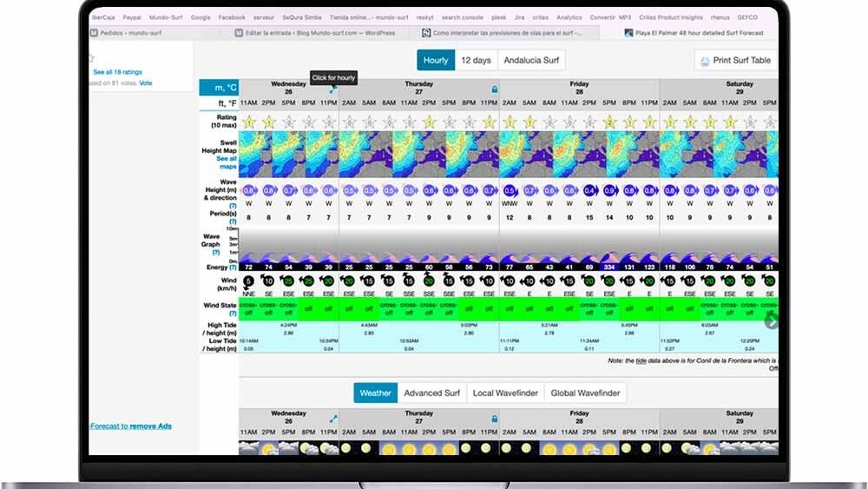Click the favicon on the Playa El Palmar tab
This screenshot has height=489, width=868.
pos(628,33)
